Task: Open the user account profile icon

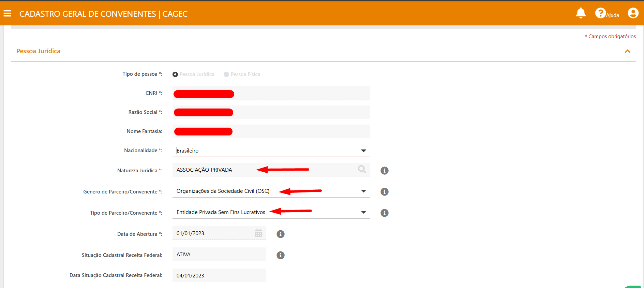Action: point(633,13)
